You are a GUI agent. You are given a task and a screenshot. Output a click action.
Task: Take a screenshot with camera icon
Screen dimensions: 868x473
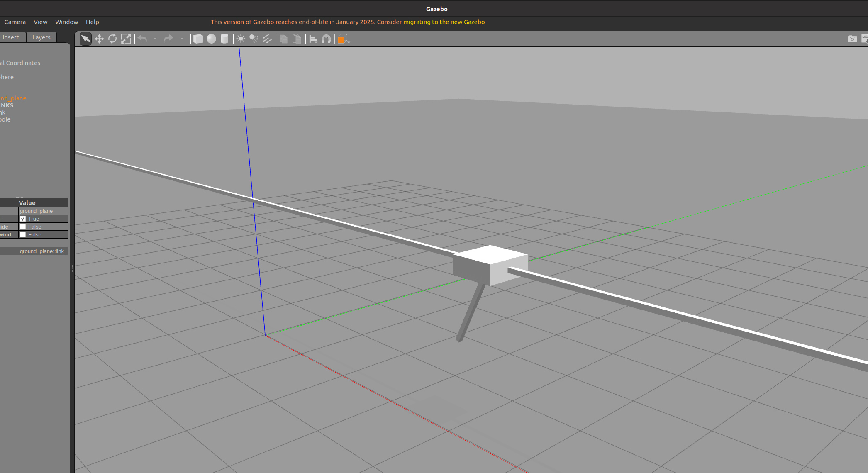[852, 39]
